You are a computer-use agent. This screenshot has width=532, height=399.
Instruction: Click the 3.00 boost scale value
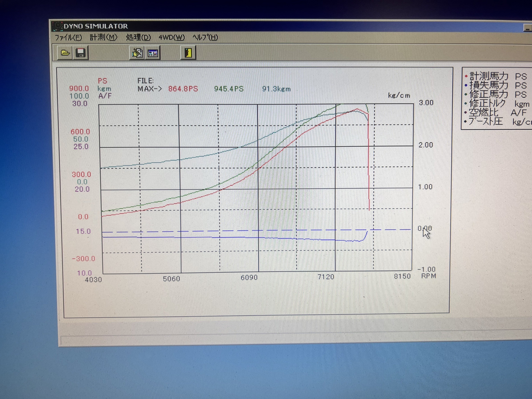[426, 103]
